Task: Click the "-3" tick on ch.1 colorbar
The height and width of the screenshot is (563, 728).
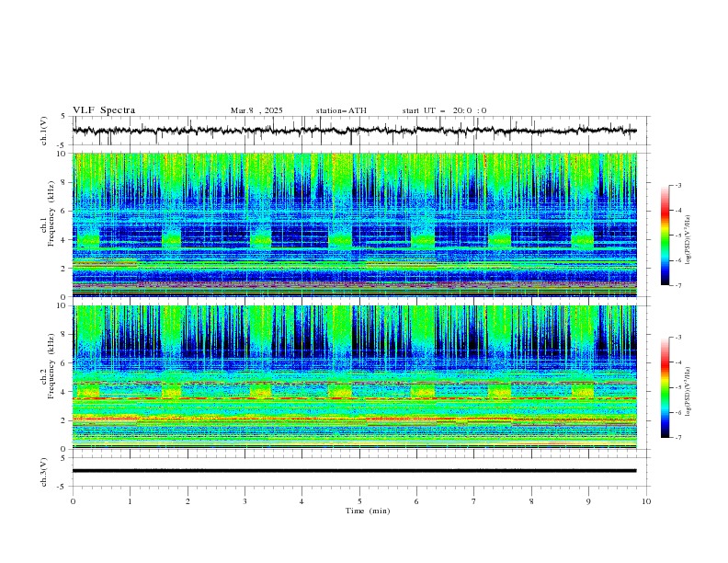Action: pyautogui.click(x=678, y=185)
